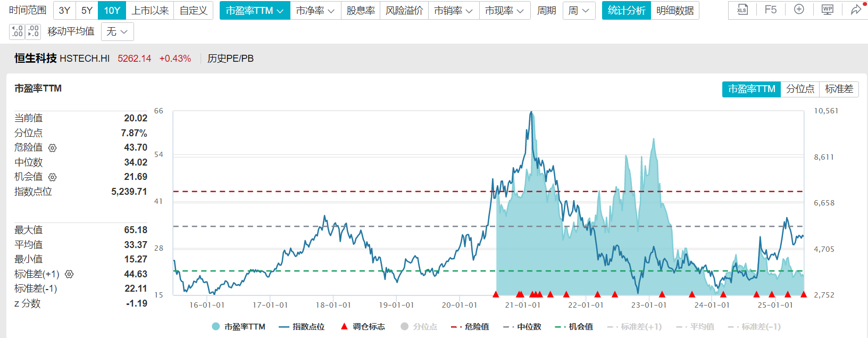Select the 3Y time range
This screenshot has height=338, width=868.
tap(64, 11)
